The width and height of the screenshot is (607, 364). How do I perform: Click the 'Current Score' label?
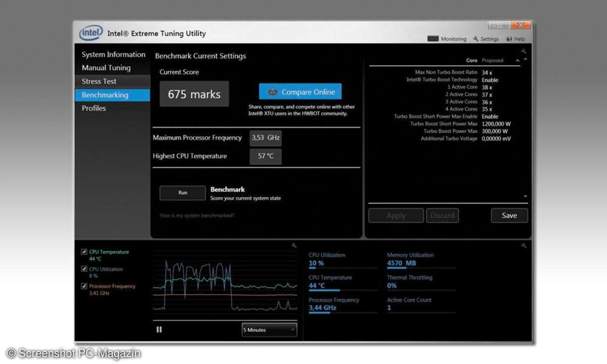[x=179, y=72]
